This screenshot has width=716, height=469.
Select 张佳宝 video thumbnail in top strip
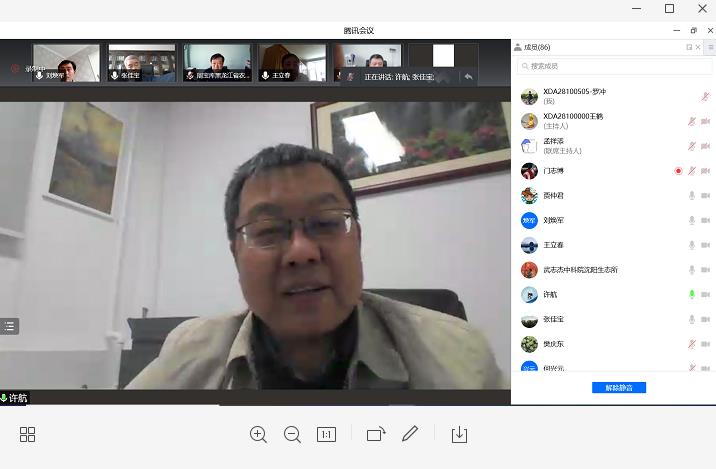(x=141, y=63)
